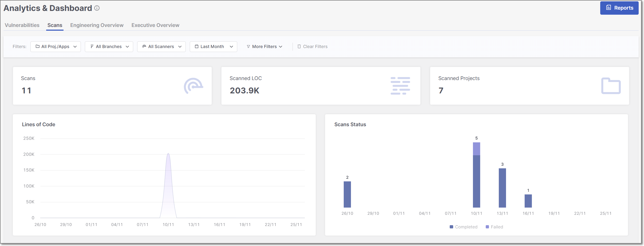The image size is (644, 246).
Task: Click the Reports button
Action: pyautogui.click(x=619, y=8)
